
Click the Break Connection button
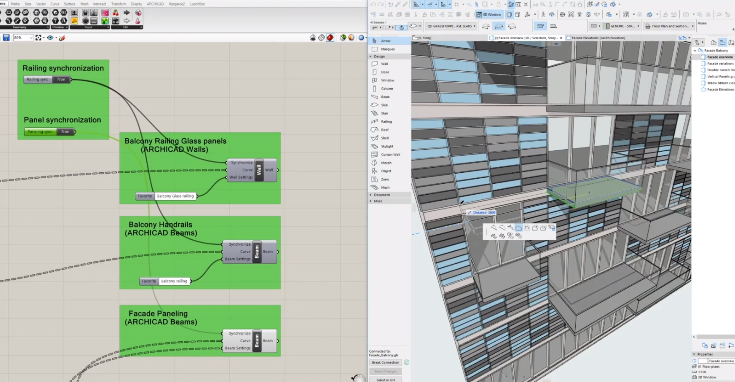click(385, 362)
